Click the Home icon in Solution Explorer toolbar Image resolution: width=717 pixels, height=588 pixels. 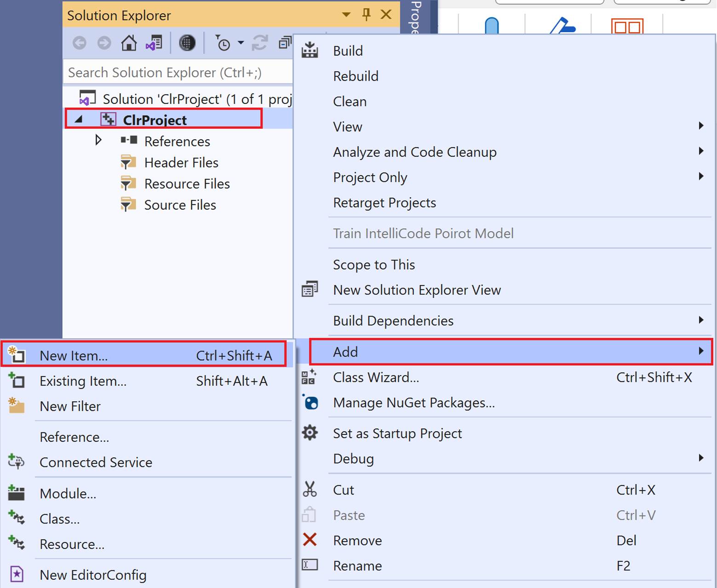129,43
